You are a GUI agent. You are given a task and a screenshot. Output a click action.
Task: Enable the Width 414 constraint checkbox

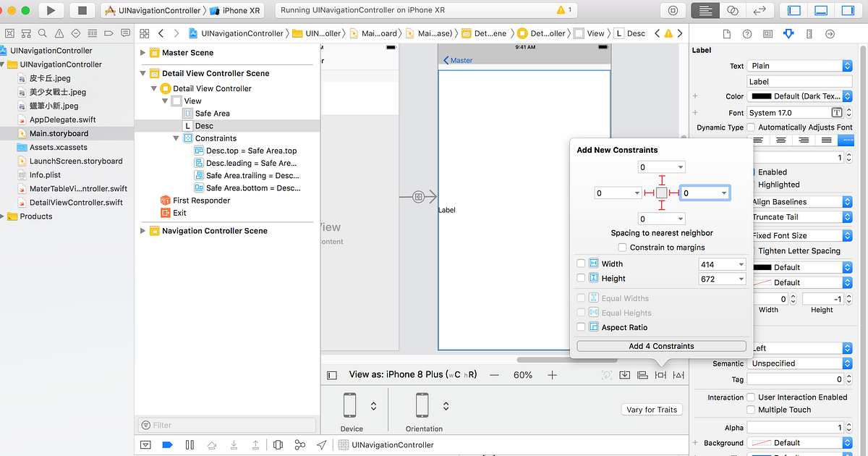click(581, 264)
